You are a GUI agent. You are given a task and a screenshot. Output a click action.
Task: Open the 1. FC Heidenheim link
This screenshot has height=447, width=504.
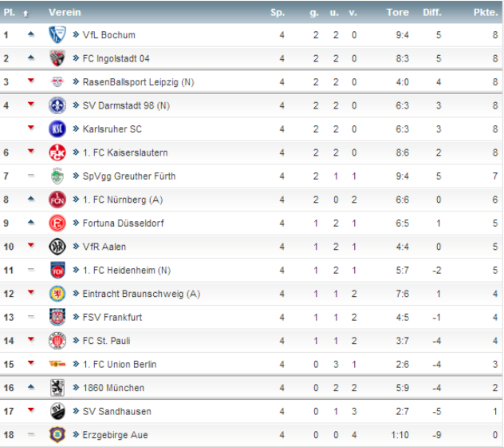[126, 271]
